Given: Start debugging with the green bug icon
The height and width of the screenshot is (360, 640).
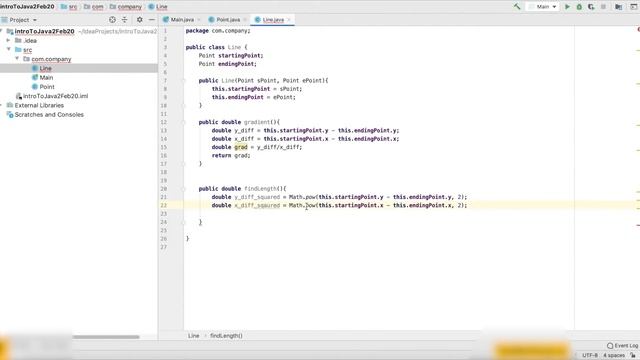Looking at the screenshot, I should coord(579,7).
